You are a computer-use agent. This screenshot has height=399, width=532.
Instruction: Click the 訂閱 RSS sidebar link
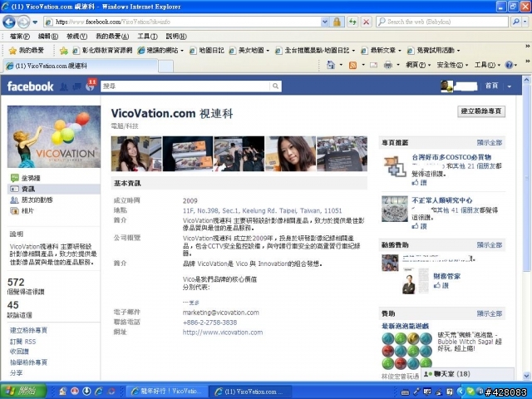[x=22, y=342]
